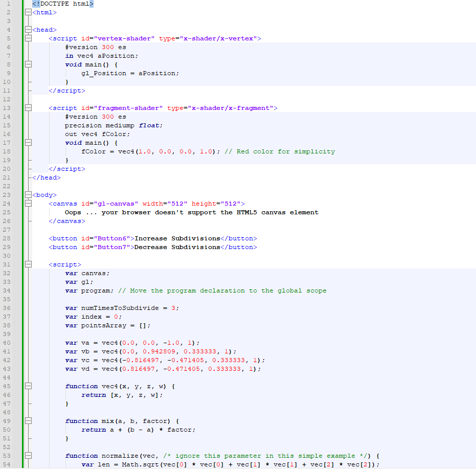Collapse the vertex shader main function fold
The width and height of the screenshot is (476, 469).
[x=28, y=64]
